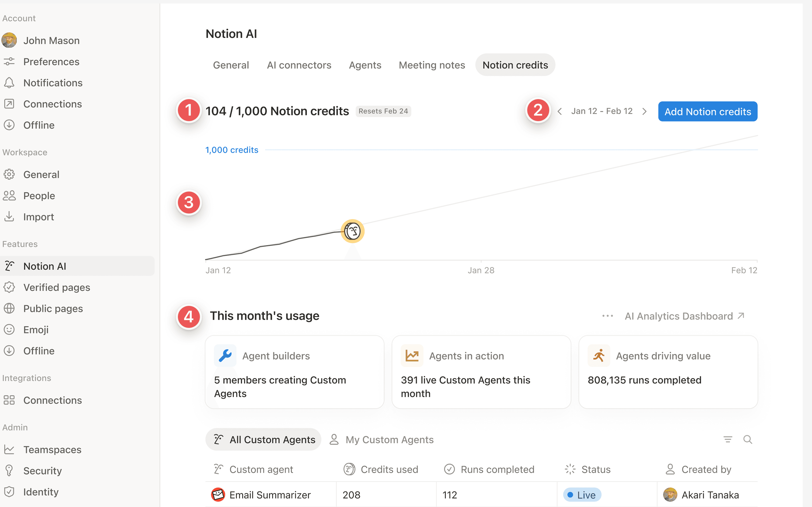Click the Add Notion credits button
Screen dimensions: 812x507
[707, 111]
